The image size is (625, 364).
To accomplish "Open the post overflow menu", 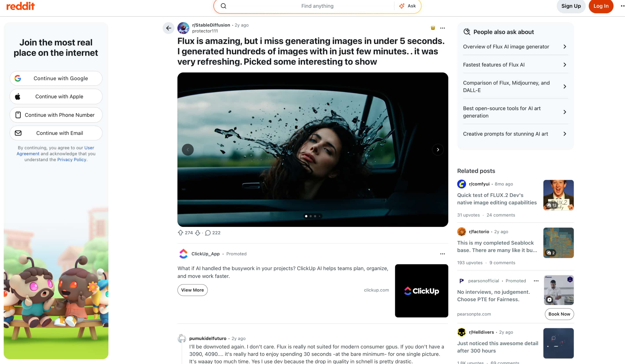I will tap(443, 28).
